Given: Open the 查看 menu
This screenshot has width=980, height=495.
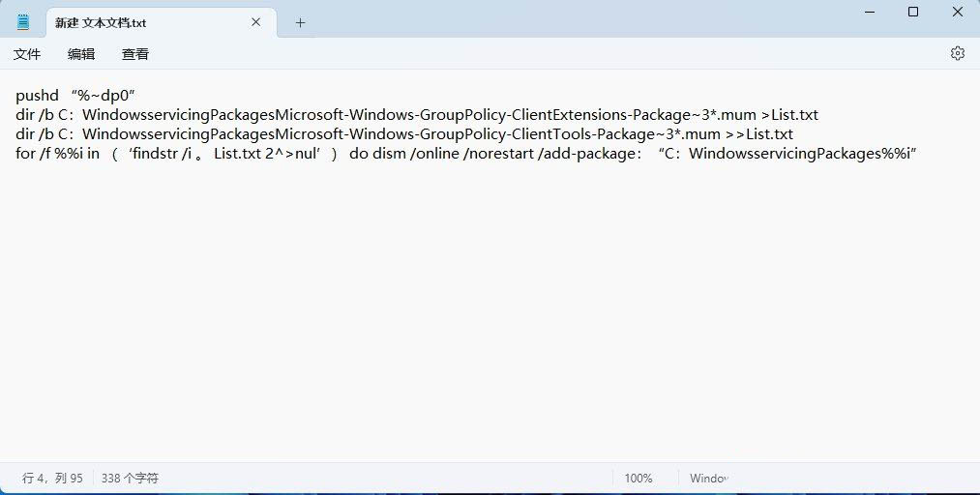Looking at the screenshot, I should point(135,54).
